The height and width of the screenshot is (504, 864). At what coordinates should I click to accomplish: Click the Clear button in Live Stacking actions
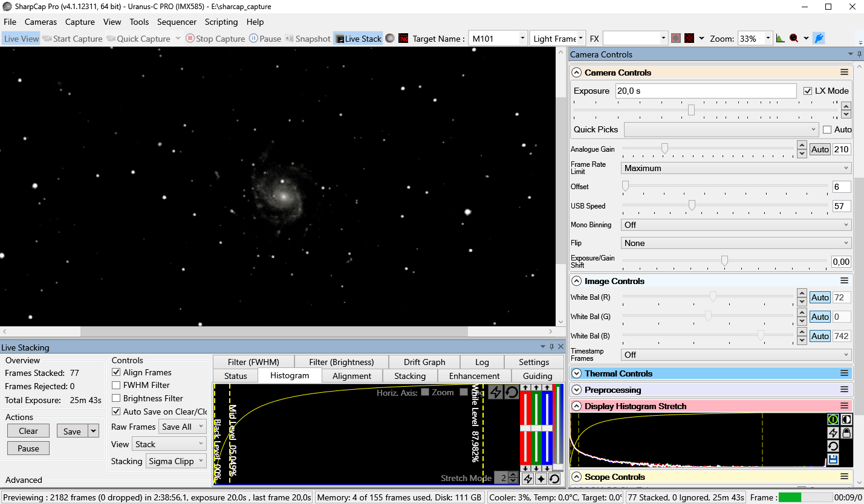(x=28, y=430)
